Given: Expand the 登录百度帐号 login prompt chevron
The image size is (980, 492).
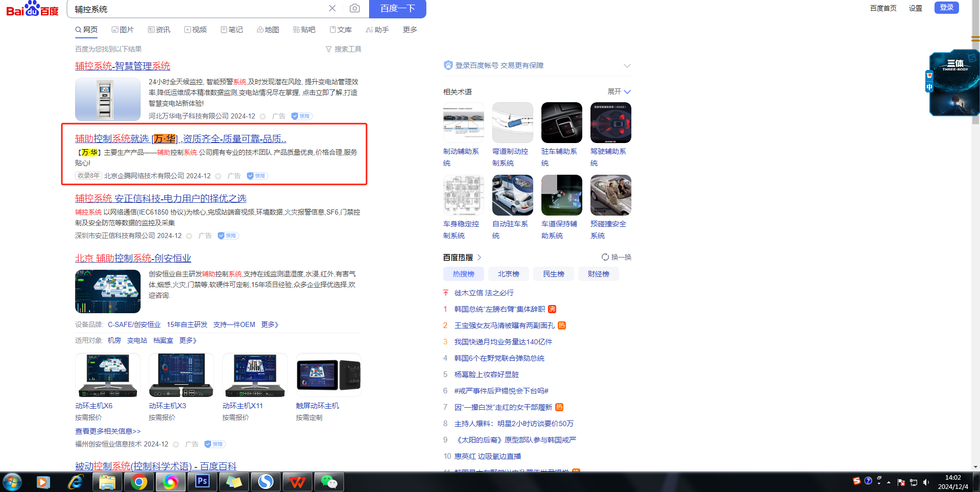Looking at the screenshot, I should [x=627, y=65].
